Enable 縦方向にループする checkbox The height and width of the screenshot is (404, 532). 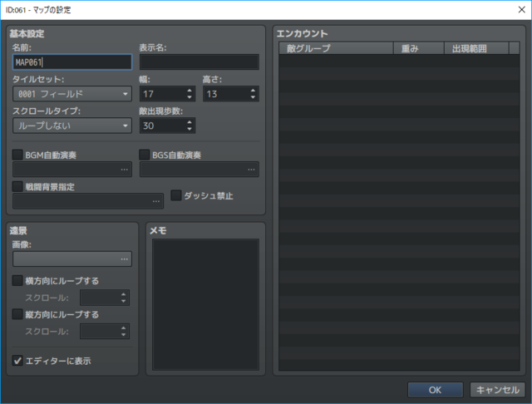coord(17,314)
